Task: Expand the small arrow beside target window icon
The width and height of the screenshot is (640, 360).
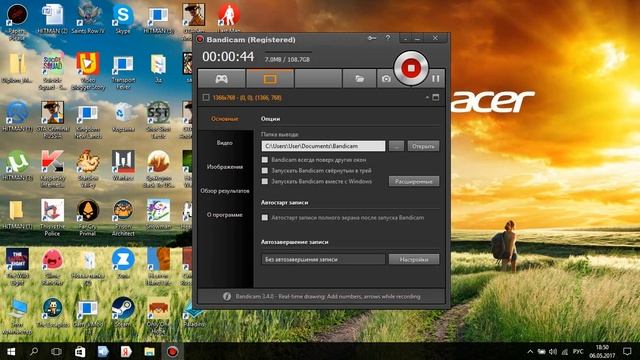Action: click(x=427, y=97)
